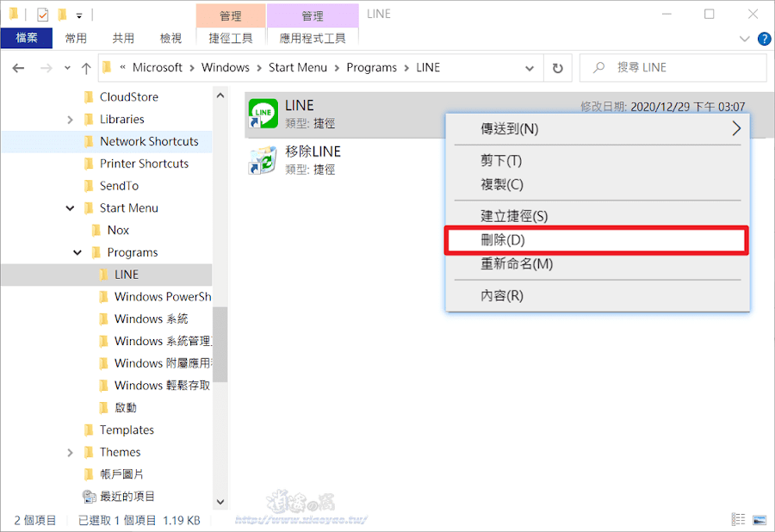
Task: Select 最近的項目 in tree
Action: (x=127, y=497)
